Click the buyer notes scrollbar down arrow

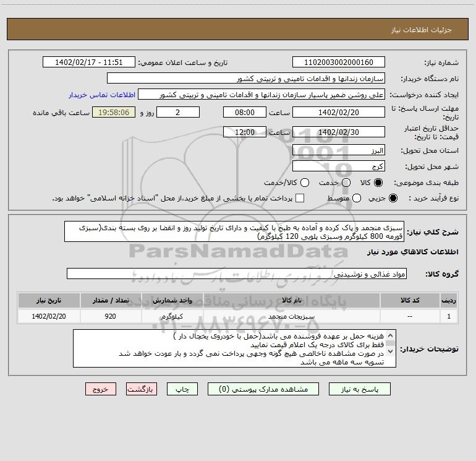pyautogui.click(x=391, y=351)
